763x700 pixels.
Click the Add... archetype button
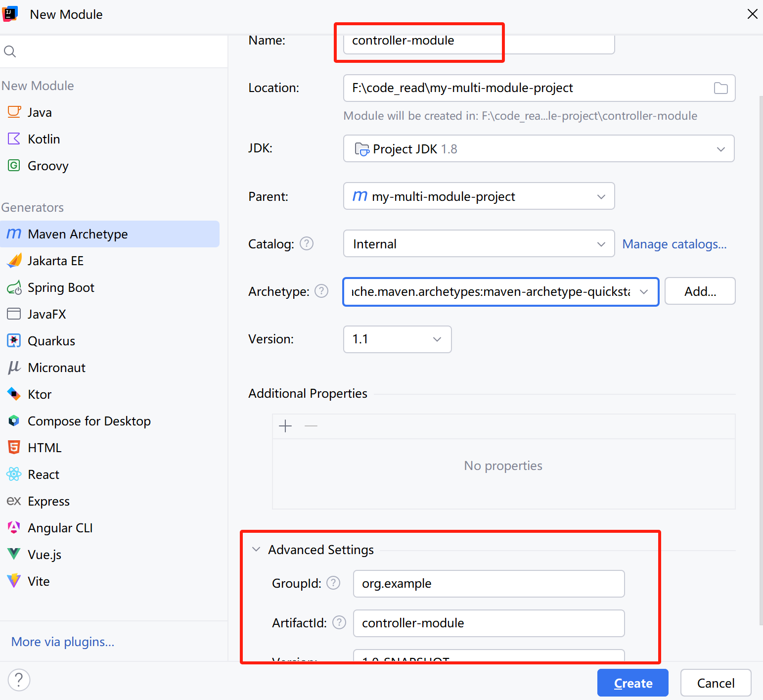[x=700, y=291]
